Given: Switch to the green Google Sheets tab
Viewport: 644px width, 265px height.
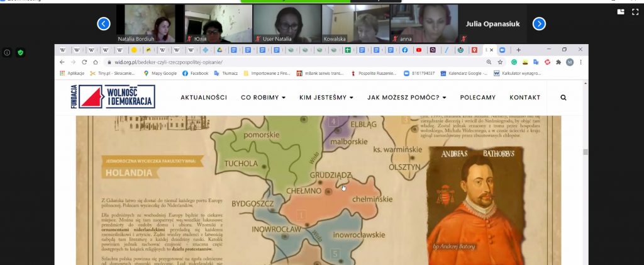Looking at the screenshot, I should click(348, 50).
